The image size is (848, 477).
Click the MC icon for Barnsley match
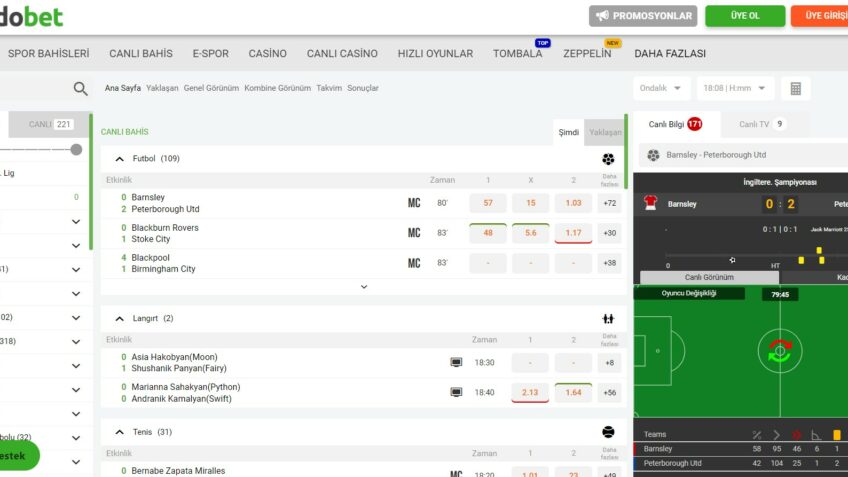click(x=414, y=203)
